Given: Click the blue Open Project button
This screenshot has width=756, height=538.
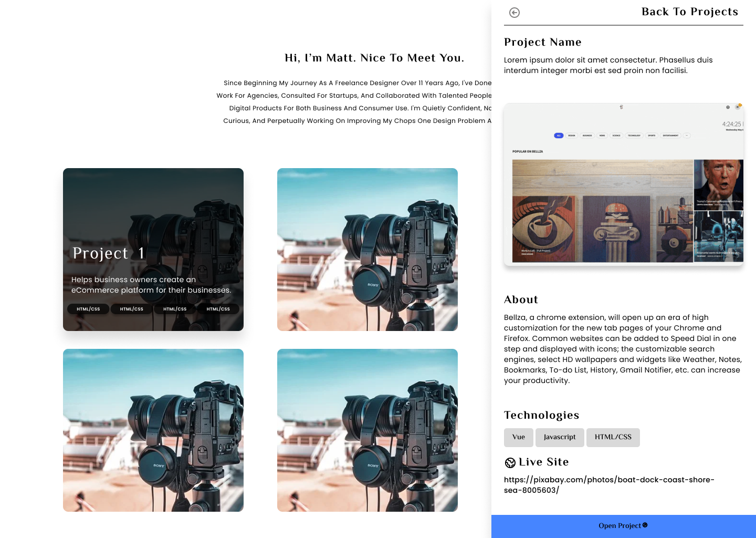Looking at the screenshot, I should (624, 526).
